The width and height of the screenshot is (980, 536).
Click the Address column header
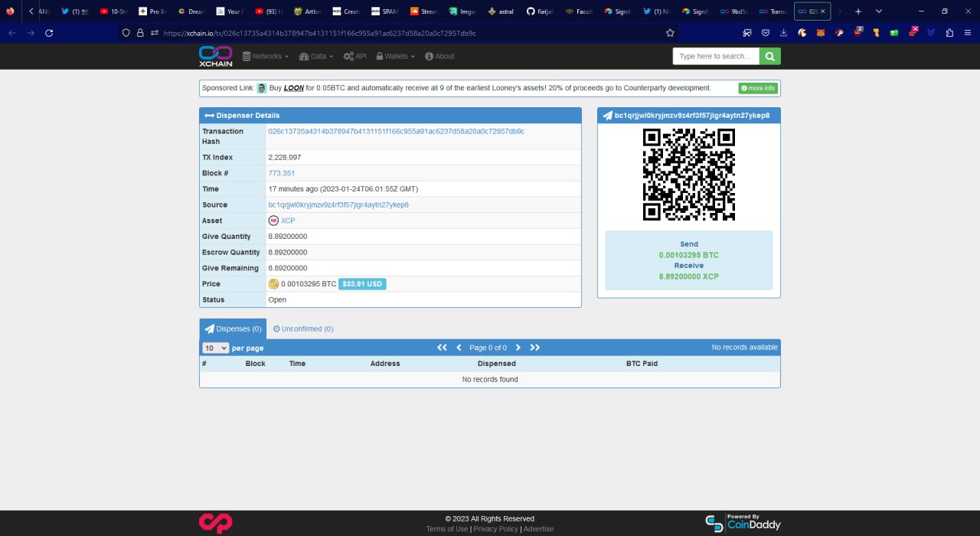(x=385, y=364)
